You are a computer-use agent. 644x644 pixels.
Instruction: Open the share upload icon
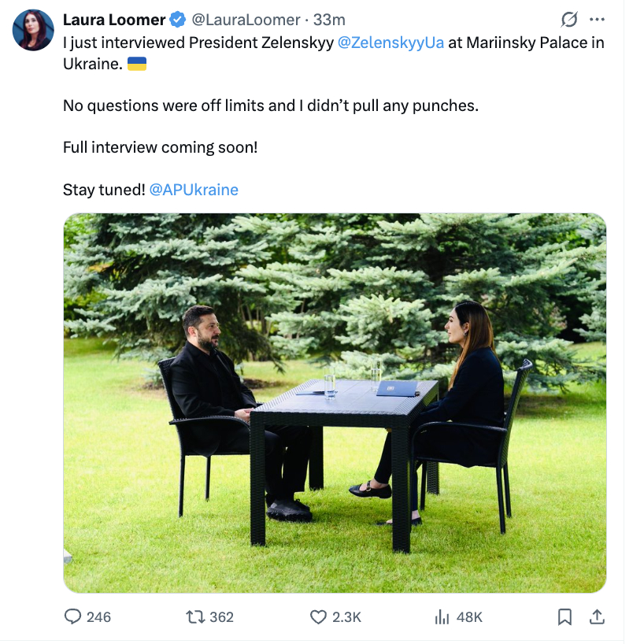pyautogui.click(x=597, y=616)
